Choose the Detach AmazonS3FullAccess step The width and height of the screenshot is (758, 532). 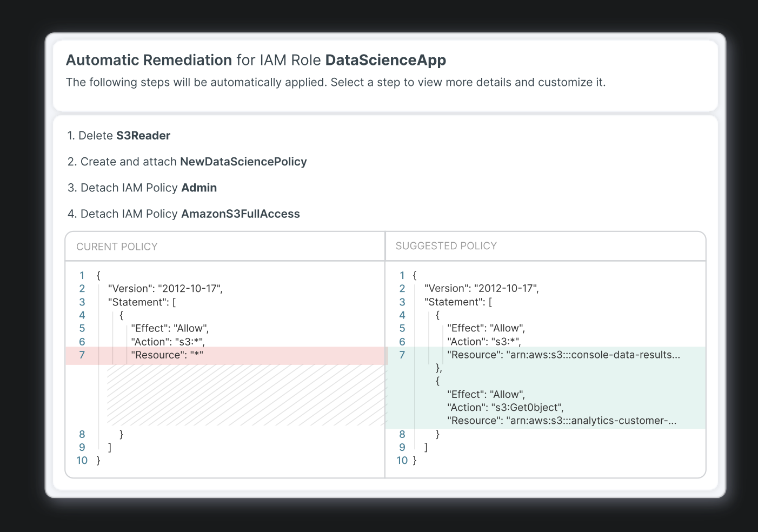(184, 214)
